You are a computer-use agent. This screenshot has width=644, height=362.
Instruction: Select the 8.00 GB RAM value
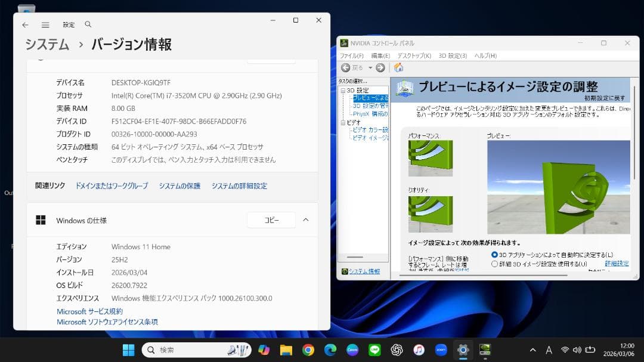click(123, 109)
